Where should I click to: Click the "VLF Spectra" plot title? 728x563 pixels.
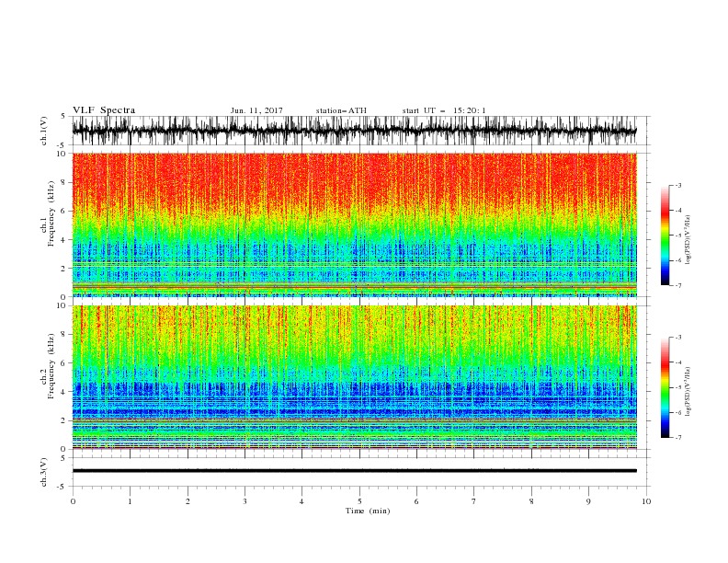coord(104,110)
